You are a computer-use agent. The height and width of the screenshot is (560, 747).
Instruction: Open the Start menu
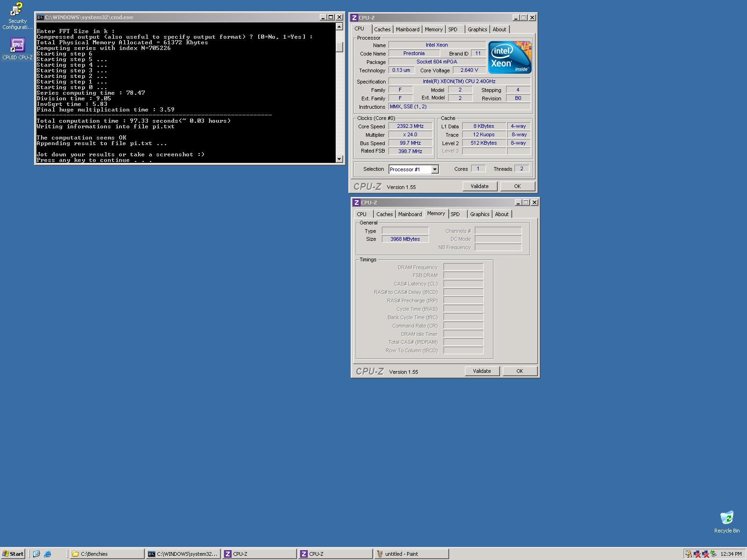(x=13, y=554)
